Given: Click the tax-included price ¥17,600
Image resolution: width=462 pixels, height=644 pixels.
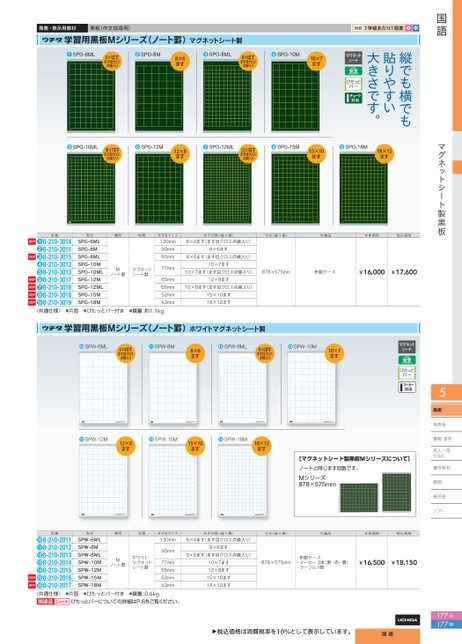Looking at the screenshot, I should tap(404, 272).
